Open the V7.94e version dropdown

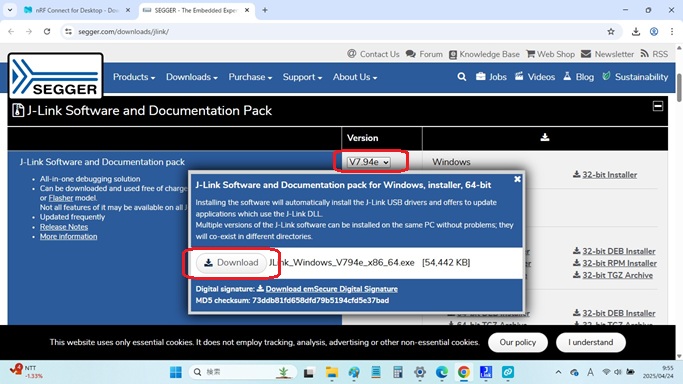point(369,162)
